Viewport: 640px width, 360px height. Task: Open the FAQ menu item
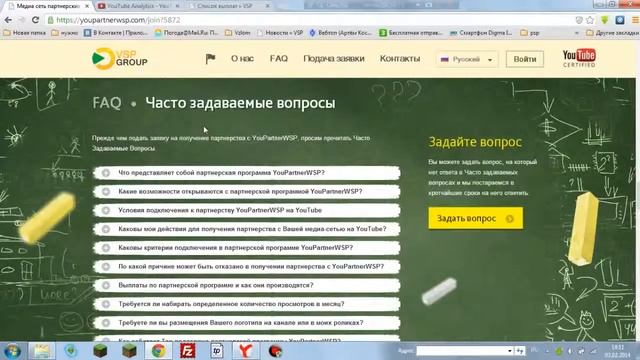pyautogui.click(x=279, y=59)
